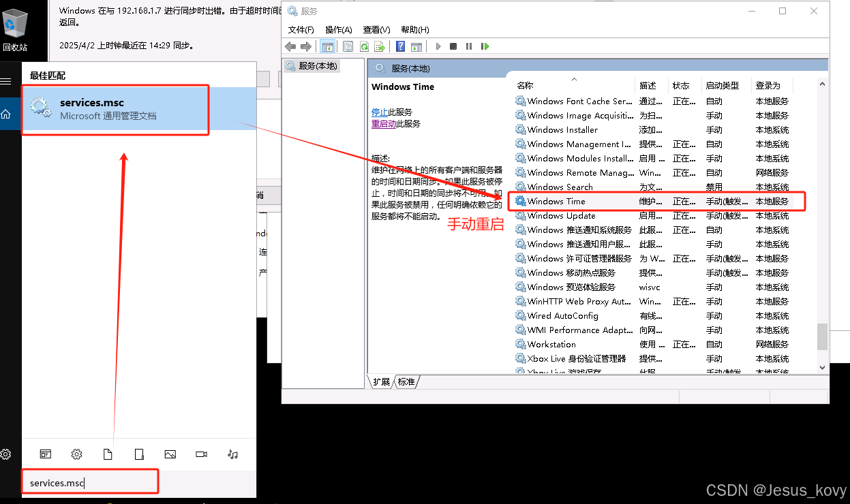Open the Properties toolbar icon

(348, 46)
